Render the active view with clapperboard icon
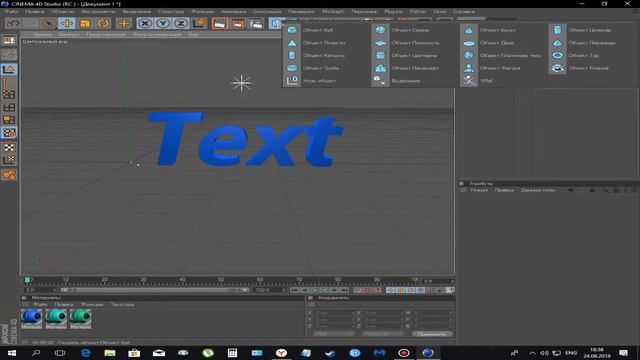 pos(220,23)
